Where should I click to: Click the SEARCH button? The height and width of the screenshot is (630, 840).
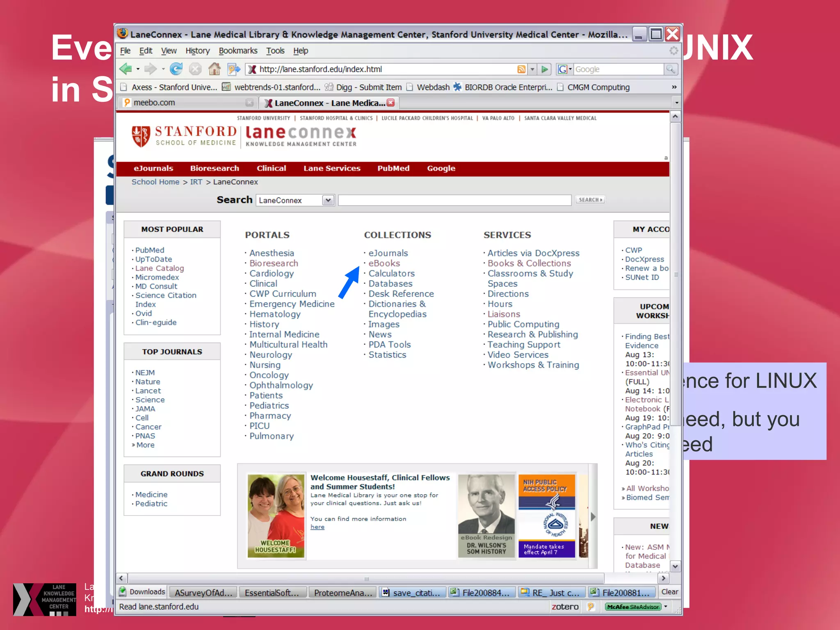click(590, 200)
